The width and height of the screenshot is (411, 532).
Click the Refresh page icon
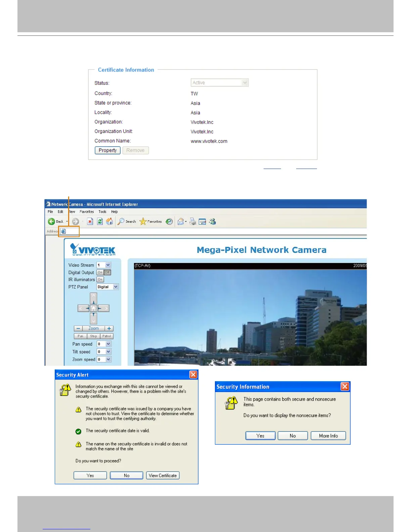pos(100,221)
